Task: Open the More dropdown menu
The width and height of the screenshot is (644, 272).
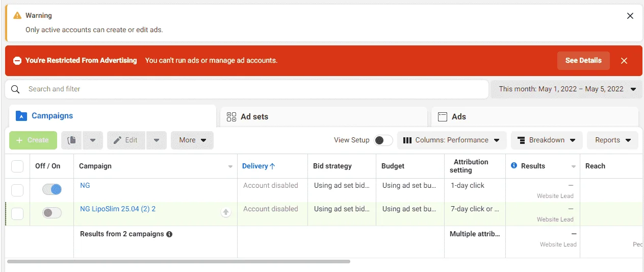Action: point(192,140)
